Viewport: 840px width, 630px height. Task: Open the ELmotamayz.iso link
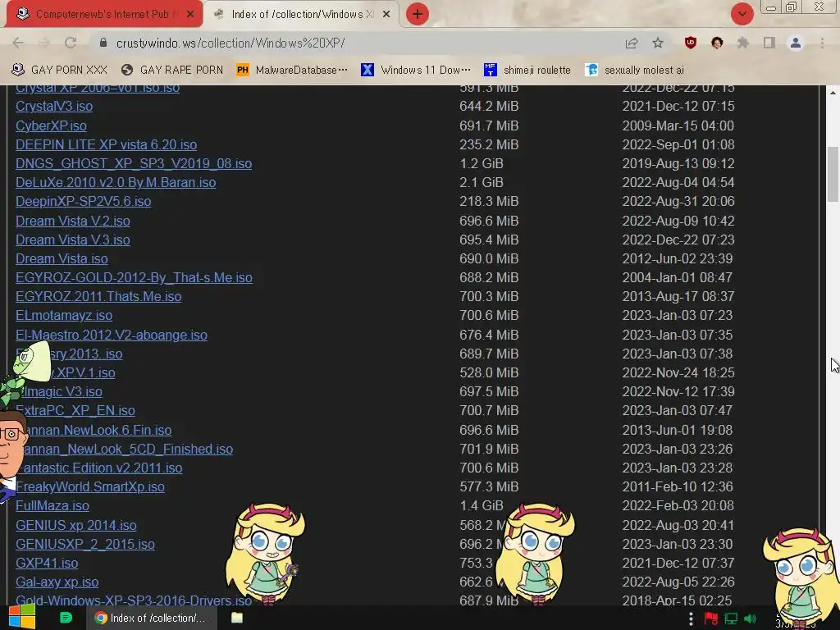coord(64,315)
